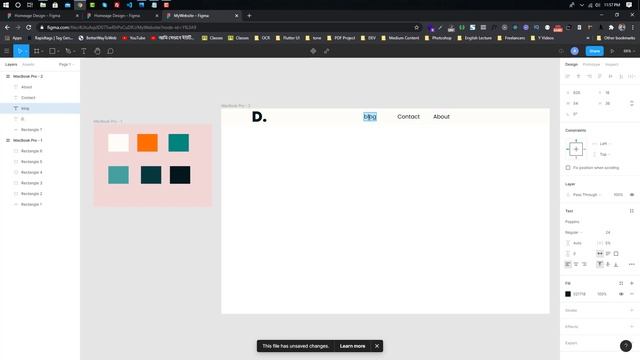Switch to the Layers tab
Image resolution: width=640 pixels, height=360 pixels.
(11, 64)
